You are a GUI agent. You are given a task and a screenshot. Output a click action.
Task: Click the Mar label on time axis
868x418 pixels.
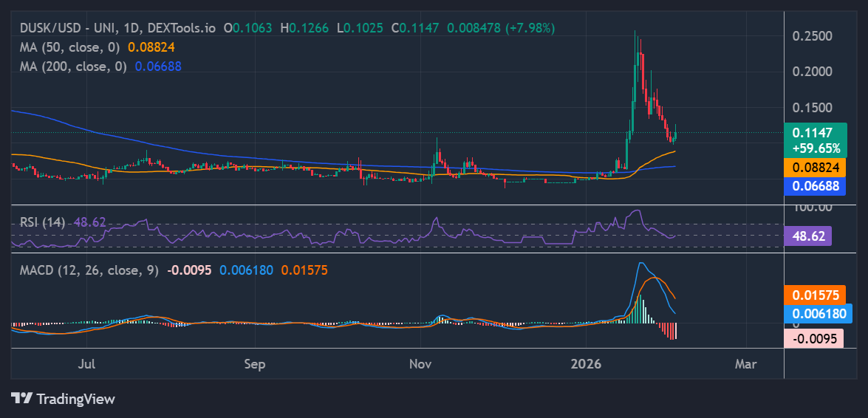click(x=746, y=364)
